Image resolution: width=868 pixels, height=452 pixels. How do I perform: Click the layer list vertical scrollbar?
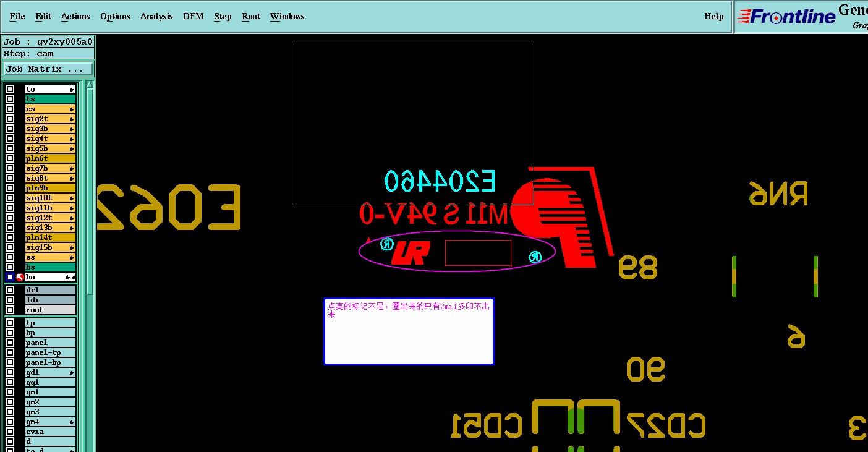click(x=90, y=192)
